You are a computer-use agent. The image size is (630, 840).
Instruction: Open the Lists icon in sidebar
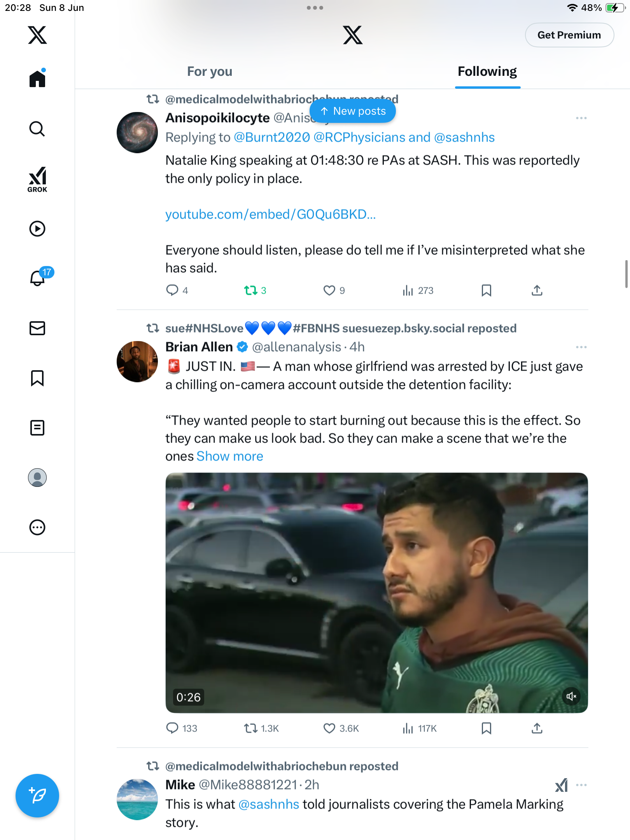click(37, 428)
